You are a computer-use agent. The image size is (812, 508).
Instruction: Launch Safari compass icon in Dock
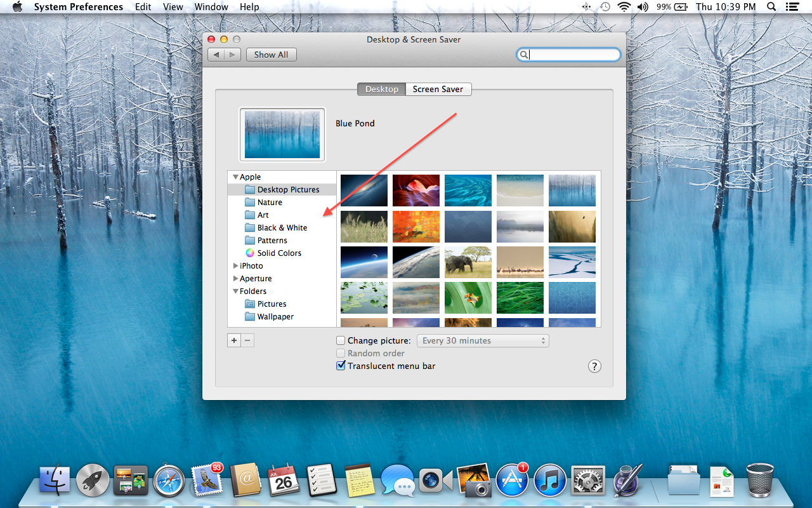(169, 481)
